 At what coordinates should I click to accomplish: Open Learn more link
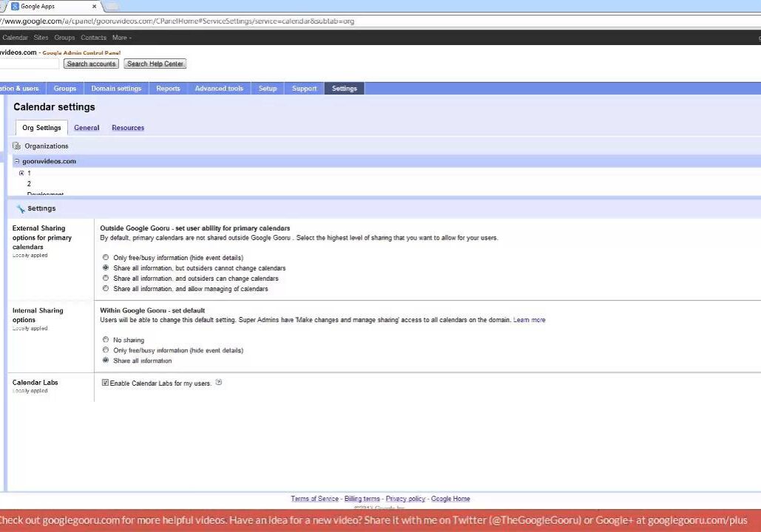[530, 320]
